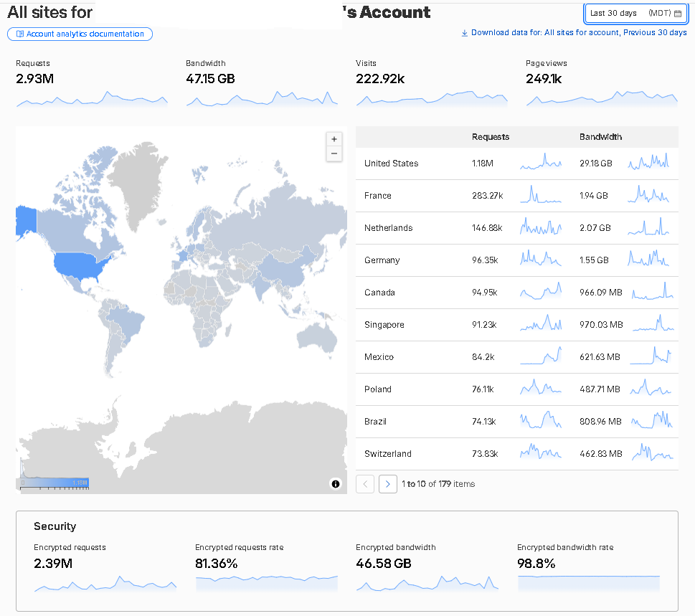The height and width of the screenshot is (616, 695).
Task: Click the Requests 2.93M sparkline chart
Action: click(92, 98)
